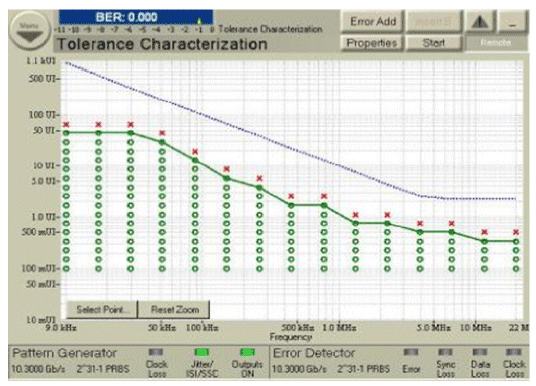This screenshot has height=386, width=536.
Task: Click the 10 MHz frequency label
Action: [x=475, y=328]
